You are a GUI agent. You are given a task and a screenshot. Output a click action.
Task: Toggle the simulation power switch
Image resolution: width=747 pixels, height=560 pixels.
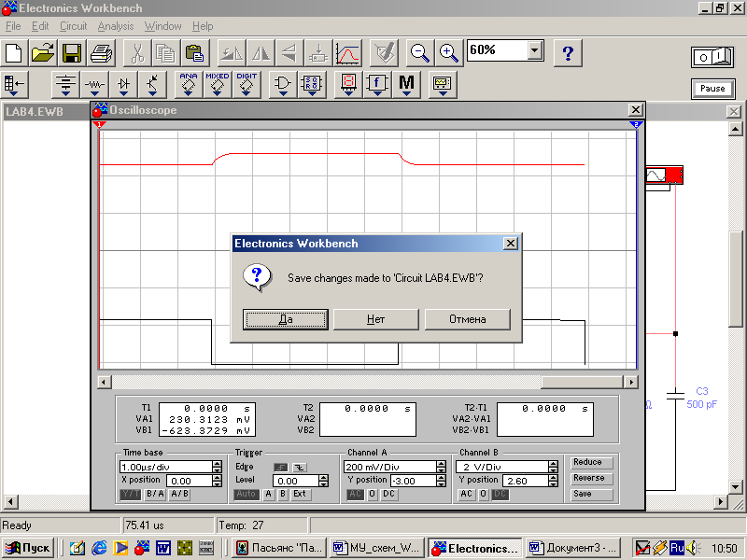pos(712,57)
